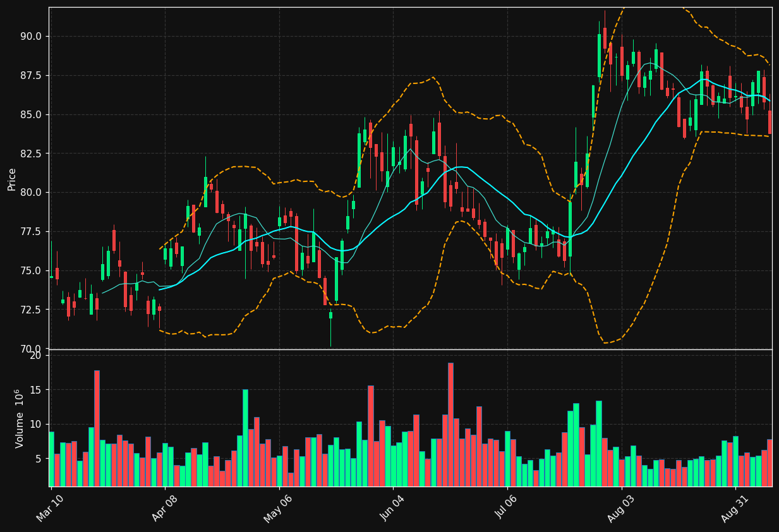Click the "Volume 10⁶" axis title
Viewport: 779px width, 532px height.
20,418
